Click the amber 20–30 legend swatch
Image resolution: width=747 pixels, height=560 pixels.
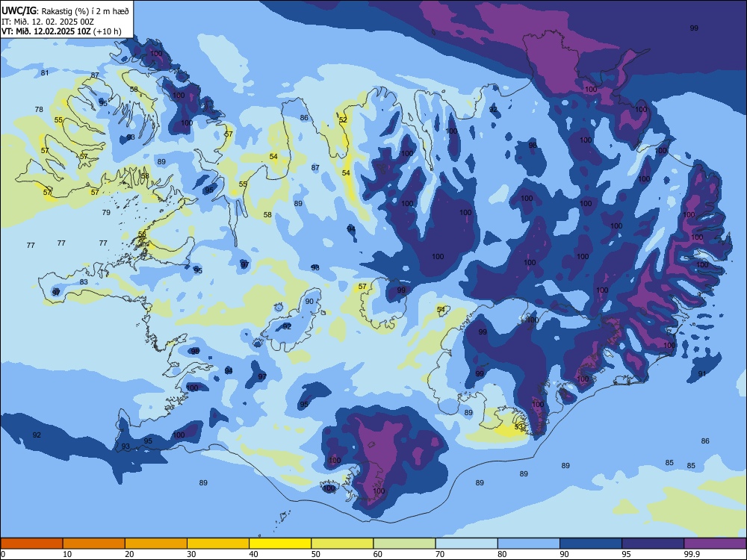pyautogui.click(x=156, y=544)
